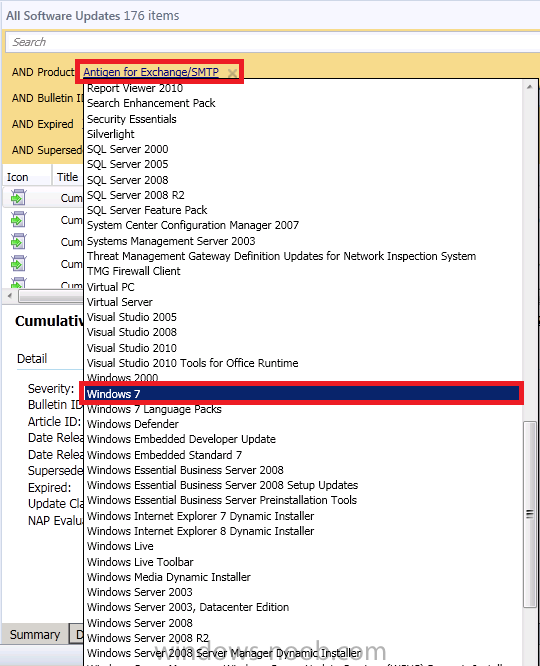
Task: Choose Visual Studio 2008
Action: tap(132, 332)
